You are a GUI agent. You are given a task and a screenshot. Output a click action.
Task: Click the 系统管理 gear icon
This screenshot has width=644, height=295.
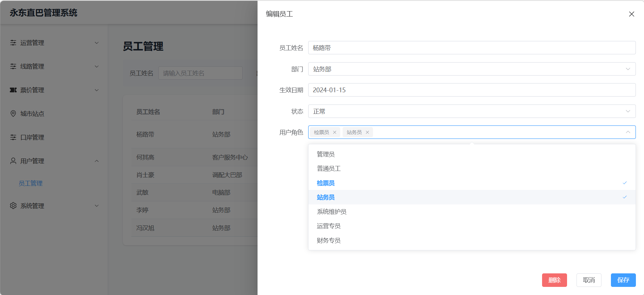tap(13, 206)
